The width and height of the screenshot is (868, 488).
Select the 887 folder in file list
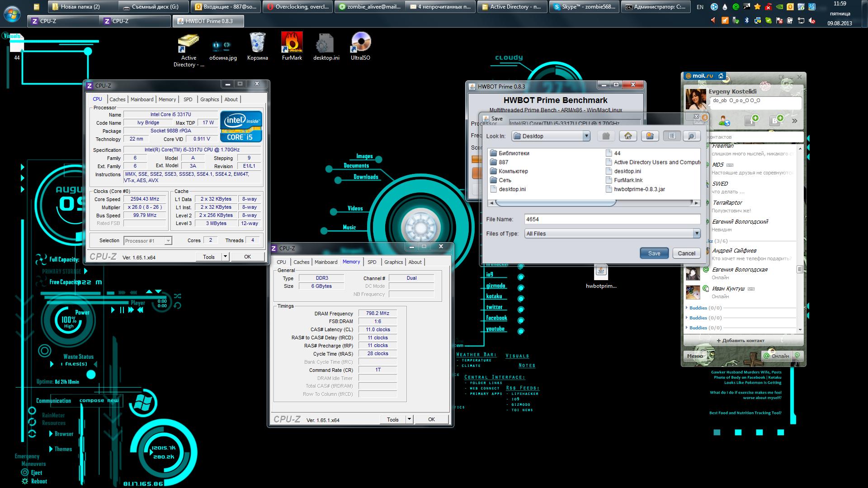[x=499, y=162]
